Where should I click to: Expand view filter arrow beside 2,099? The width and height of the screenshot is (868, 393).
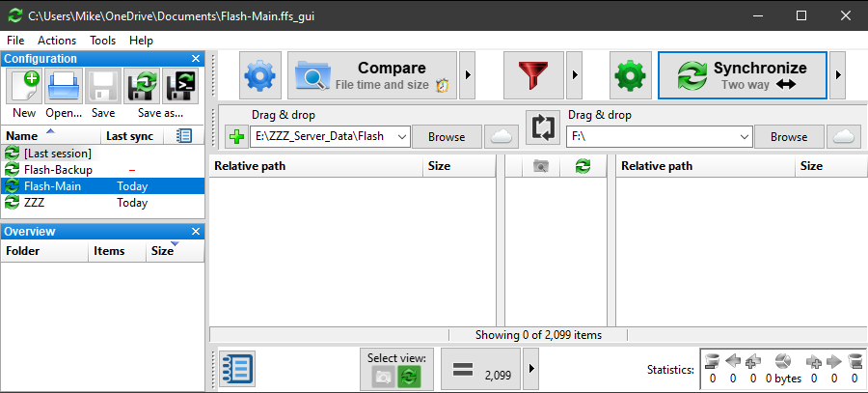coord(530,369)
